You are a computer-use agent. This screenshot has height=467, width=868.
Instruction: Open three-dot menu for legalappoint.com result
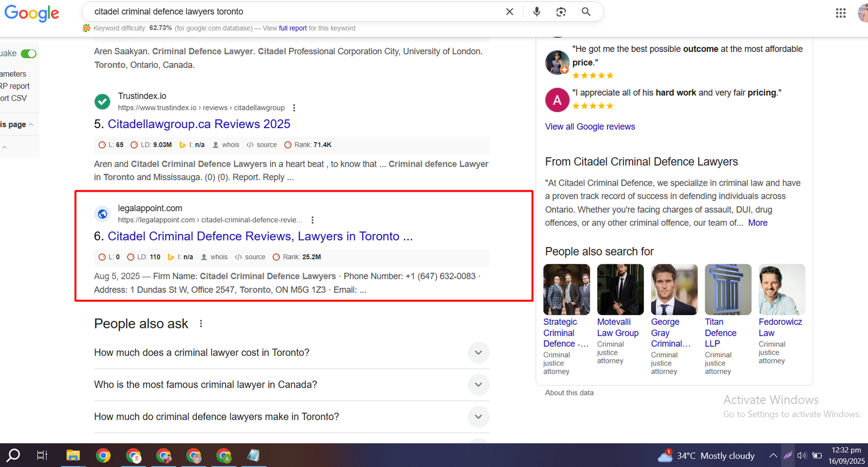coord(312,220)
